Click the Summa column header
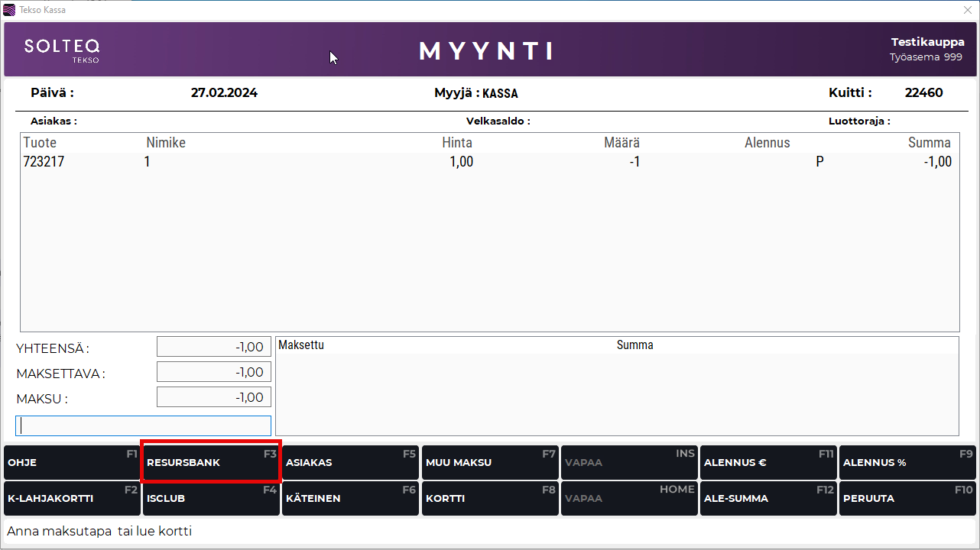The image size is (980, 550). pos(929,143)
